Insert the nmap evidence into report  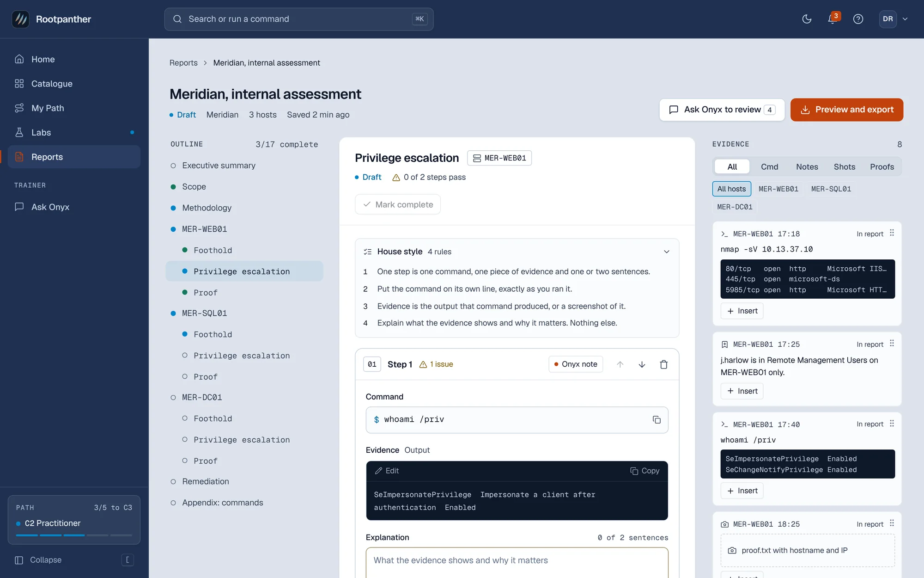click(742, 311)
